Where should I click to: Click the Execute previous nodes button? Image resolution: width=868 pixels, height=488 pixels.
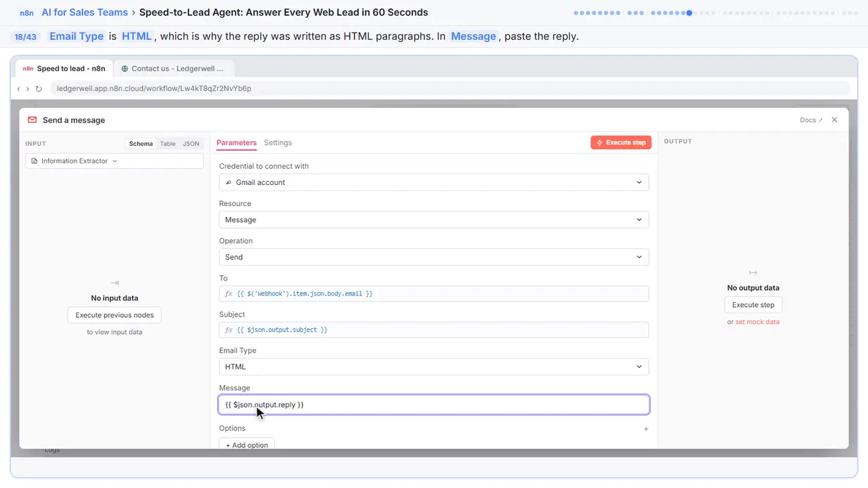[115, 315]
